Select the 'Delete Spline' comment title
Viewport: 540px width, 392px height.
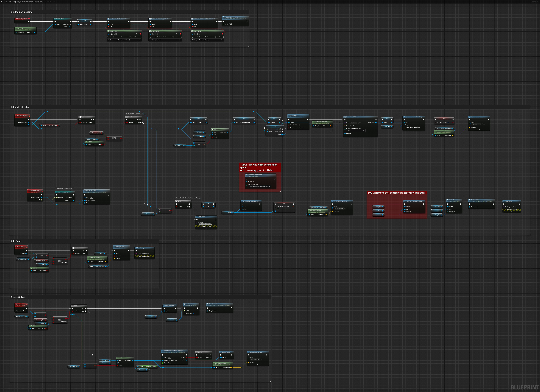pyautogui.click(x=18, y=297)
